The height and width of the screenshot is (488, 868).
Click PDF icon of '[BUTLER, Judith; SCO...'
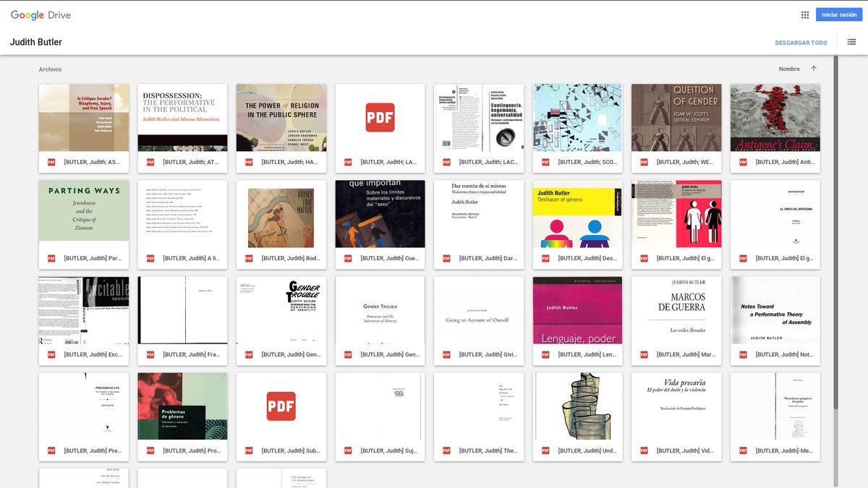click(545, 162)
